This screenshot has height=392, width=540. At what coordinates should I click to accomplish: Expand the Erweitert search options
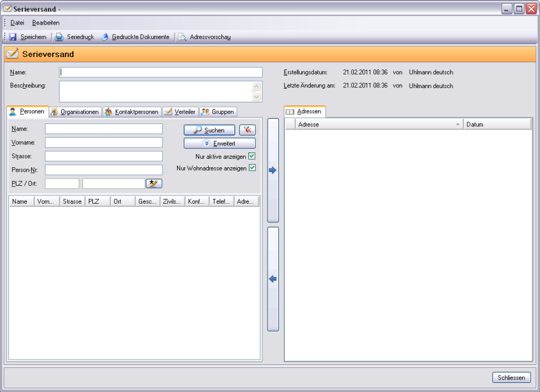pyautogui.click(x=220, y=144)
